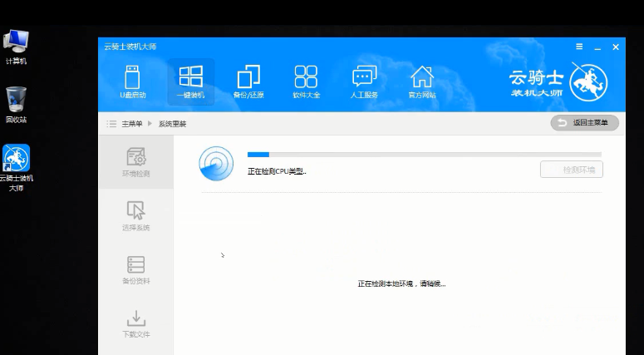Open the U盘启动 tool
Image resolution: width=644 pixels, height=355 pixels.
(x=133, y=81)
